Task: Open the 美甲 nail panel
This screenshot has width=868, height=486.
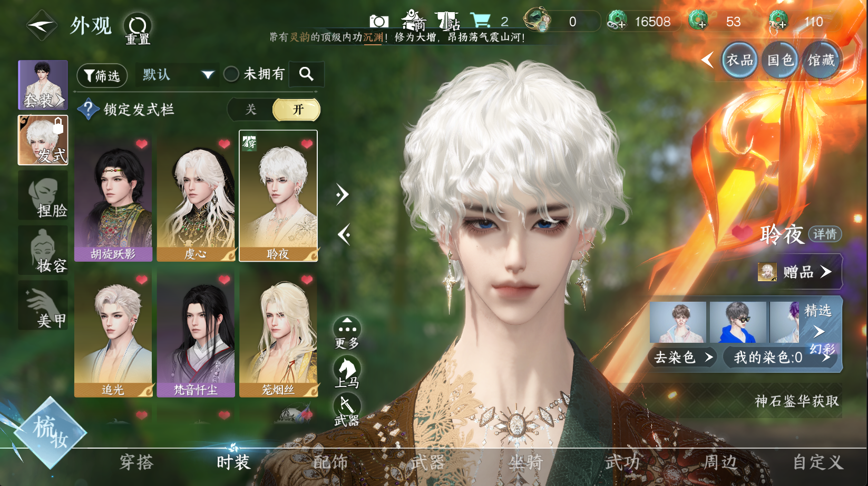Action: point(44,305)
